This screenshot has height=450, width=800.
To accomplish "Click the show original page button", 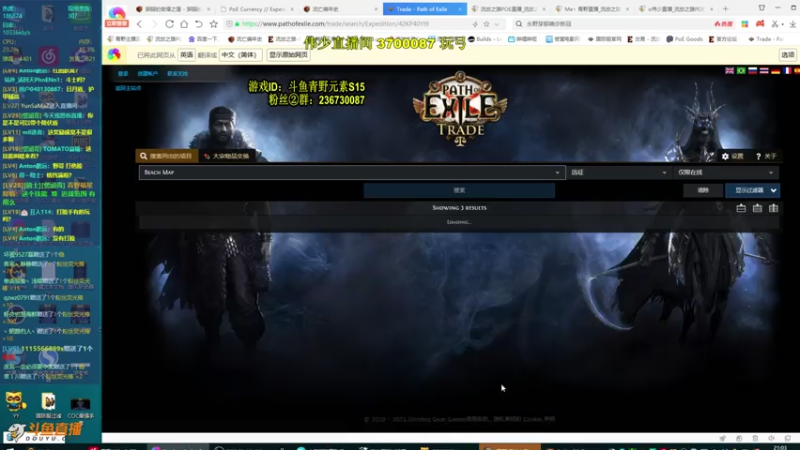I will point(288,55).
